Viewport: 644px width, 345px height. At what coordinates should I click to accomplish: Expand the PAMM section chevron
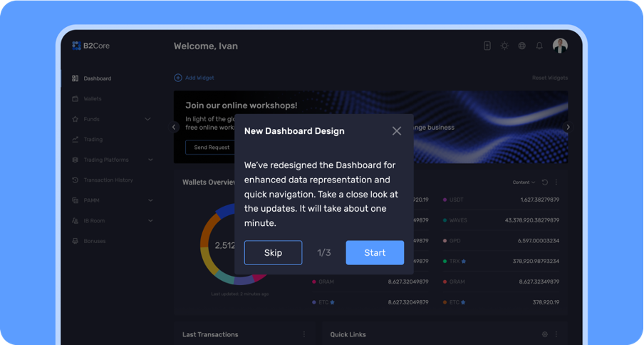click(150, 201)
